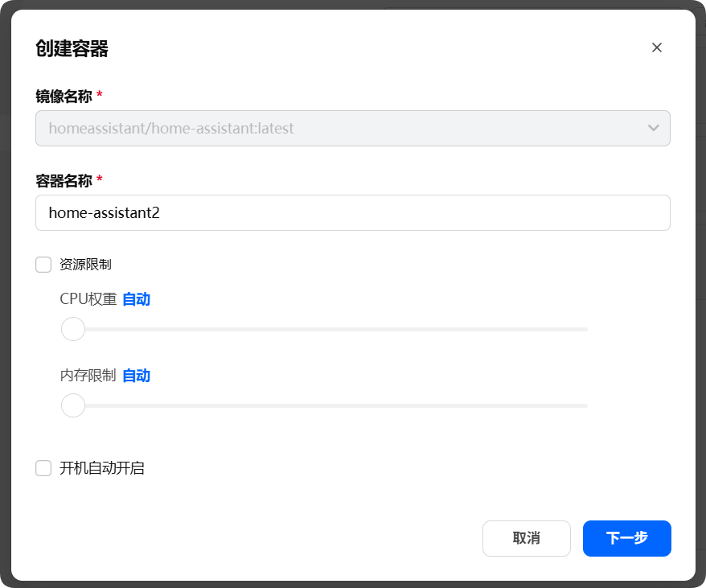Click inside the home-assistant2 name box
The height and width of the screenshot is (588, 706).
pos(352,212)
